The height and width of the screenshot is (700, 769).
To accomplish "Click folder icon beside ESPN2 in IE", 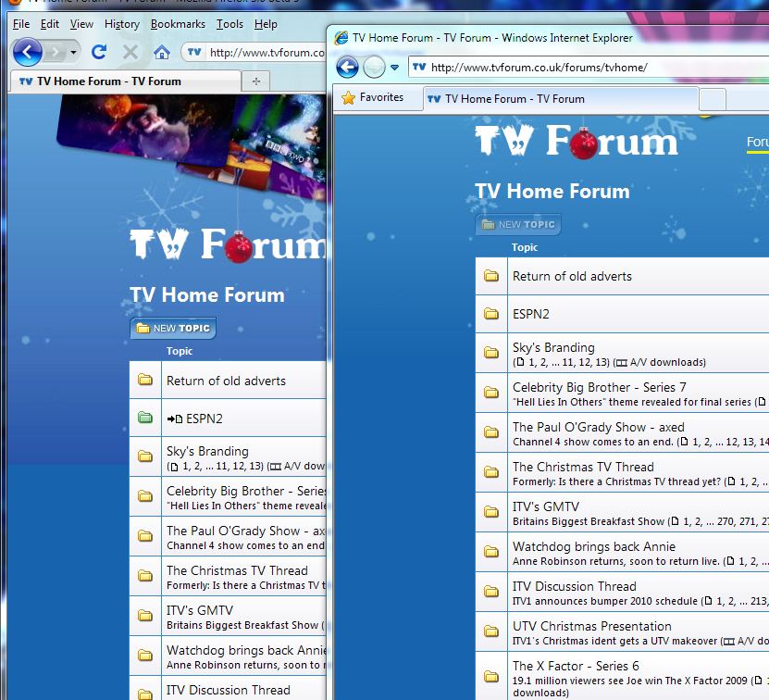I will 491,314.
